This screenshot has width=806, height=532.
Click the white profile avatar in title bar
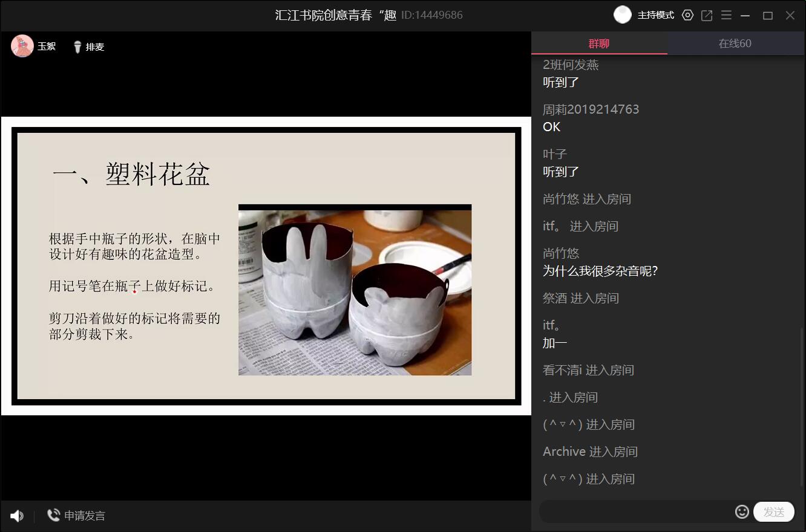[x=622, y=15]
